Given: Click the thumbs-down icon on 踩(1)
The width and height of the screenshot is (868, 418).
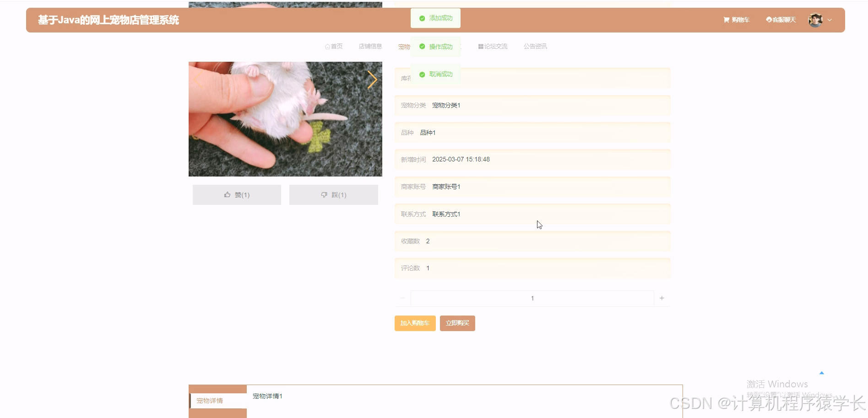Looking at the screenshot, I should coord(325,194).
